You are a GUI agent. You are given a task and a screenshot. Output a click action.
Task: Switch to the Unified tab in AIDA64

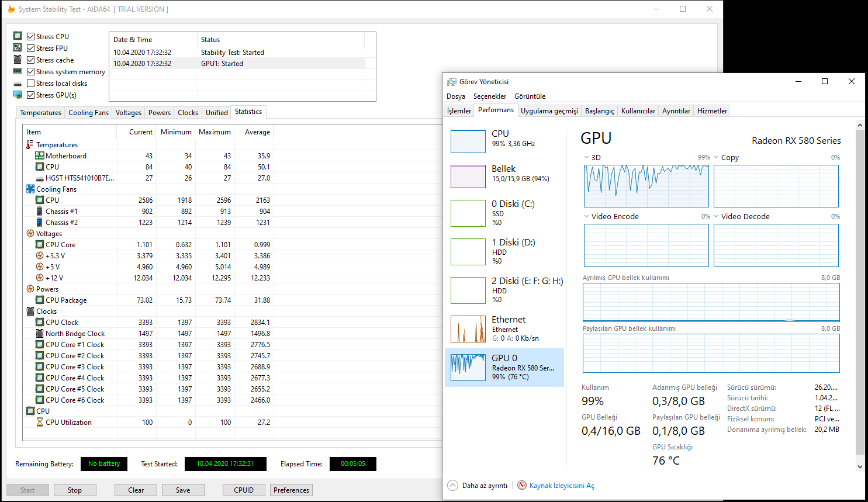coord(216,113)
